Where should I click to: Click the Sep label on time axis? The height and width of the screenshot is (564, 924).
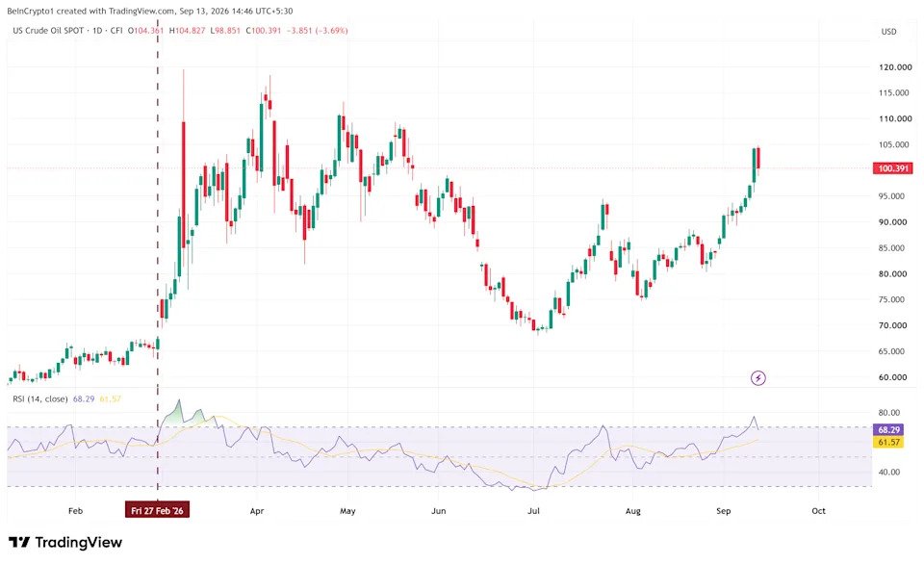click(x=724, y=511)
